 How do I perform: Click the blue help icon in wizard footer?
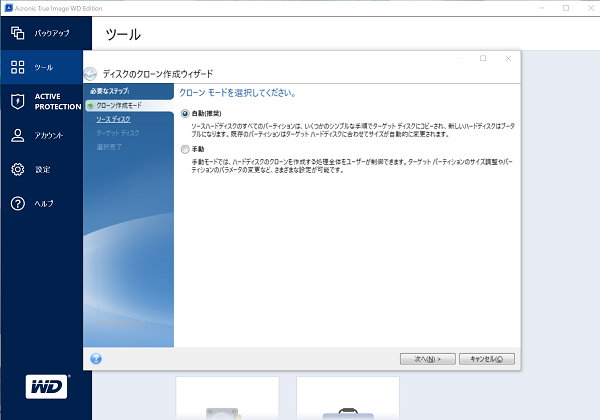[96, 357]
